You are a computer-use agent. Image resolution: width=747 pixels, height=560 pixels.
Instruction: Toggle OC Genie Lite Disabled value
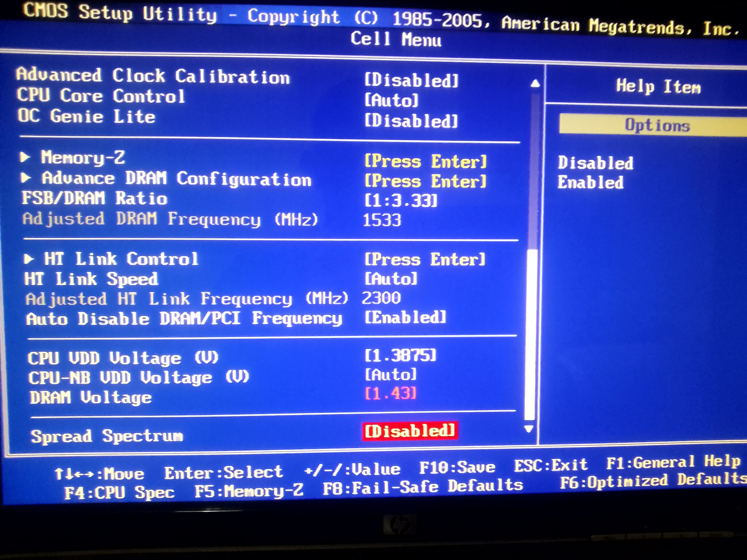pyautogui.click(x=411, y=121)
